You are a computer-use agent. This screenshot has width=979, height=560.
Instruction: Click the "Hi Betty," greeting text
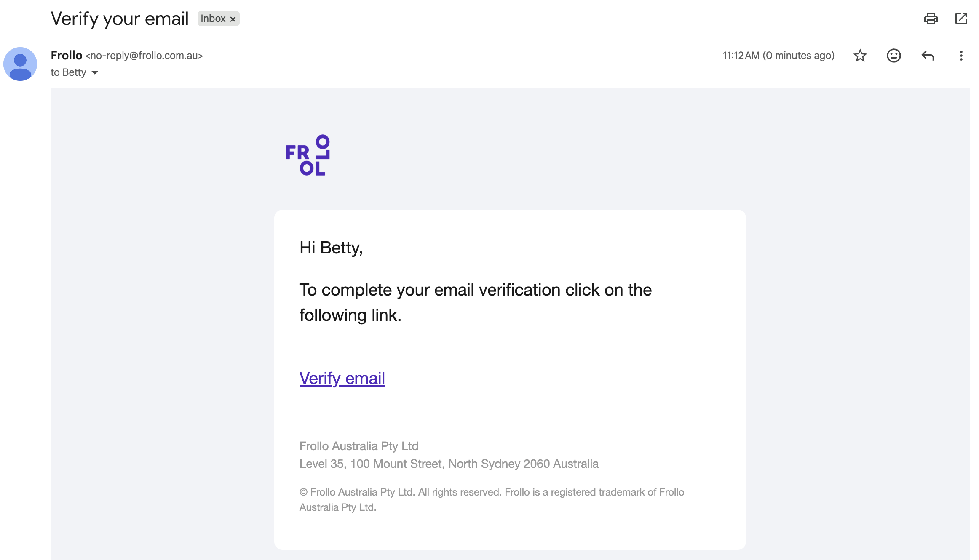pyautogui.click(x=331, y=248)
